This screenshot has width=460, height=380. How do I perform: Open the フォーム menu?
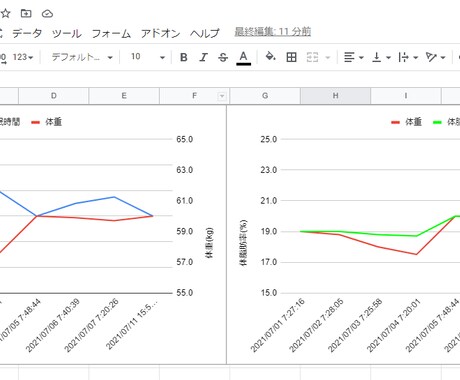coord(111,33)
